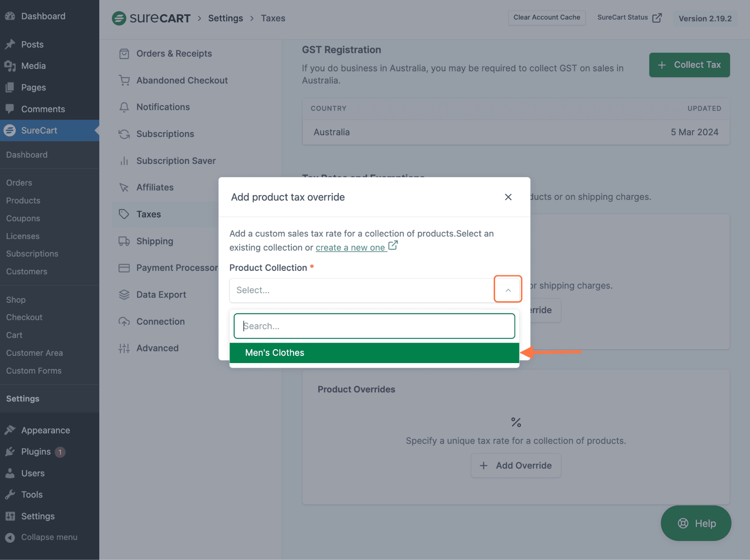Open SureCart Status external link icon
Viewport: 750px width, 560px height.
point(657,18)
